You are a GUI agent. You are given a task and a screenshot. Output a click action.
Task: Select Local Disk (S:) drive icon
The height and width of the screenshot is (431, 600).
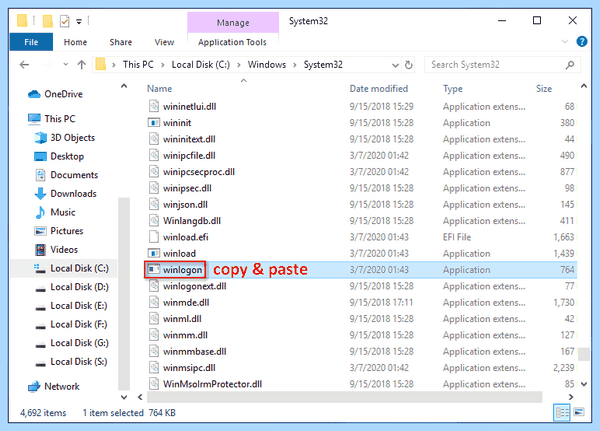point(40,364)
